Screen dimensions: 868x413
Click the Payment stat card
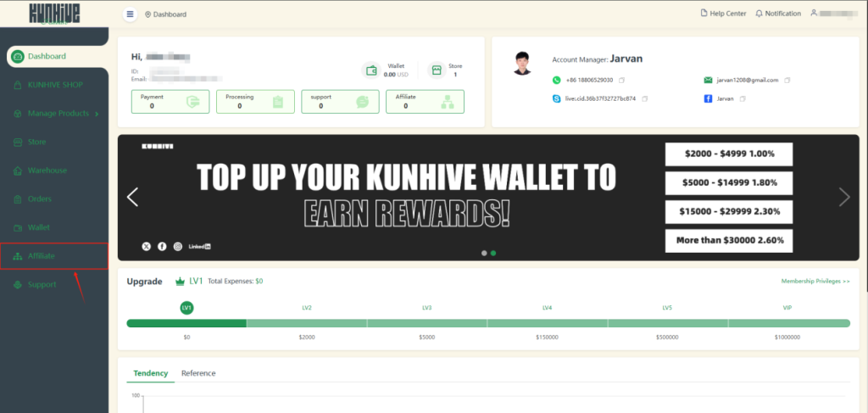point(170,102)
